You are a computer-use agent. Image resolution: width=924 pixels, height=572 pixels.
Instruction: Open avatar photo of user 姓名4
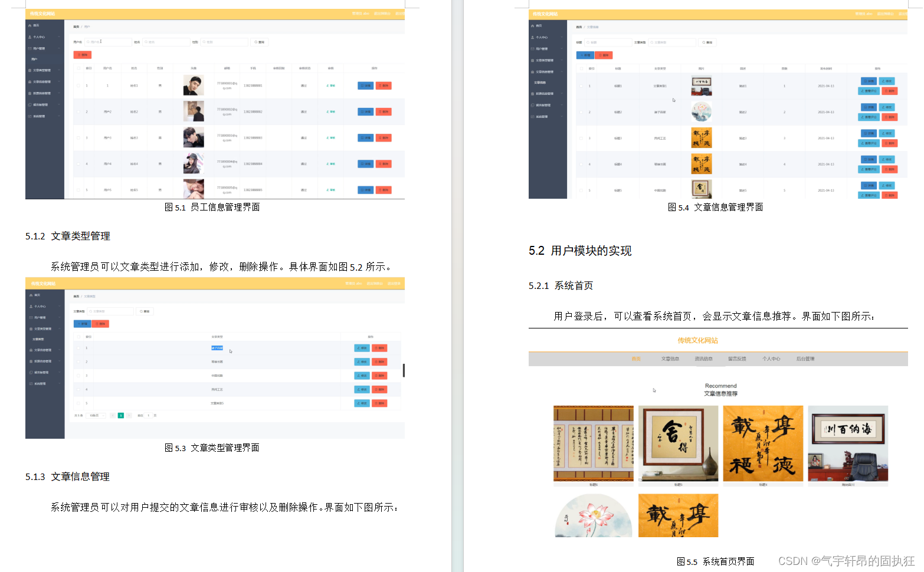194,163
